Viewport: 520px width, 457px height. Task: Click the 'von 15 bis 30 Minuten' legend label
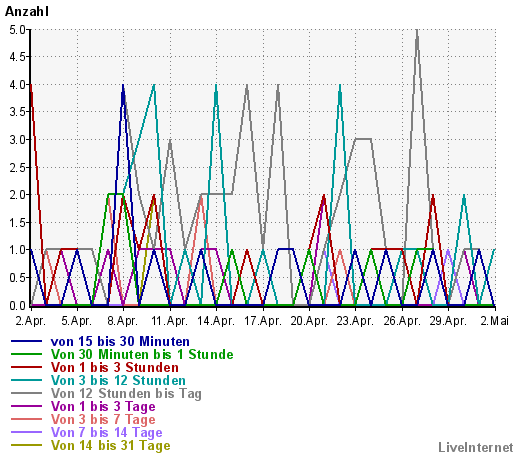(x=120, y=341)
